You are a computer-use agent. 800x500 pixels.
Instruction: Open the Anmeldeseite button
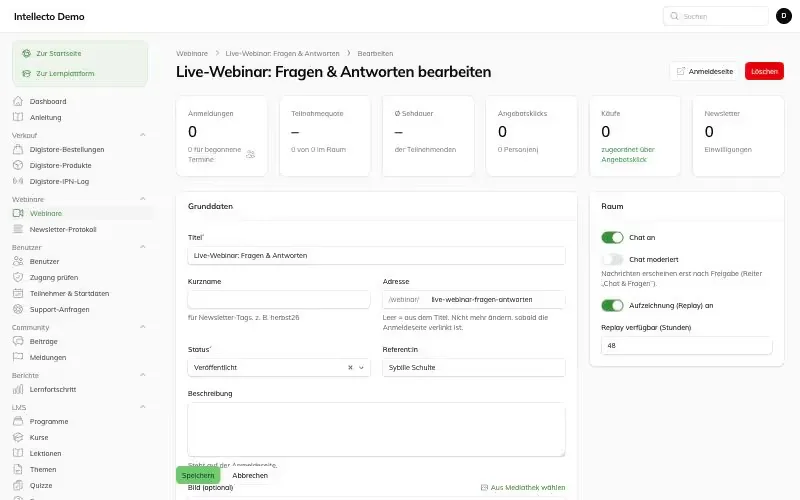(704, 71)
